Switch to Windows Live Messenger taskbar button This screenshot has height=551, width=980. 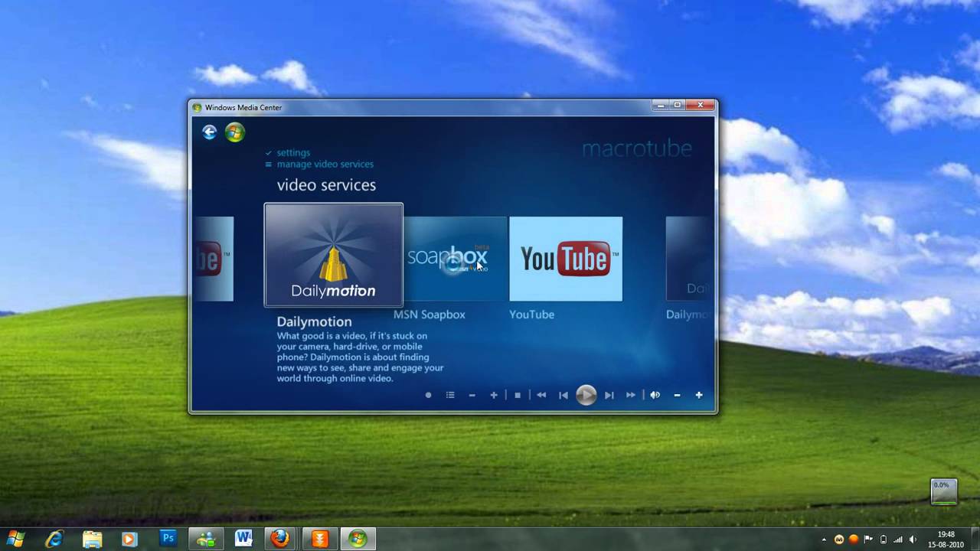[x=207, y=539]
